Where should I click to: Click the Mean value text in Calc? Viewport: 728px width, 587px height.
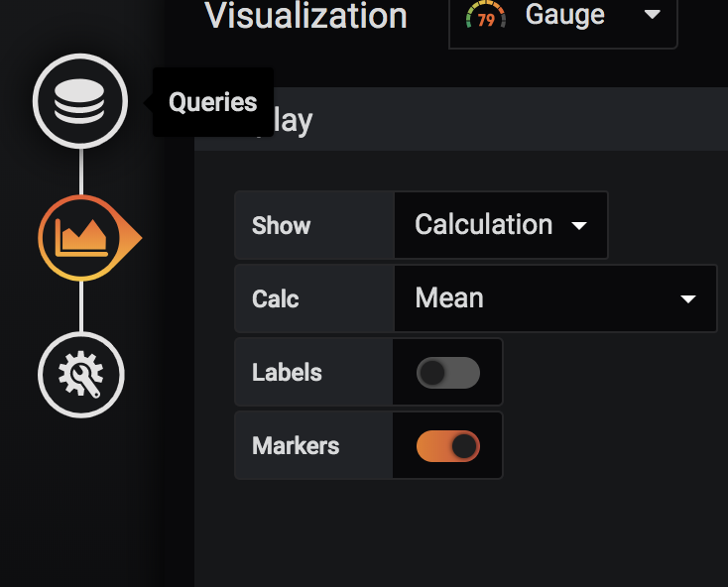(449, 298)
